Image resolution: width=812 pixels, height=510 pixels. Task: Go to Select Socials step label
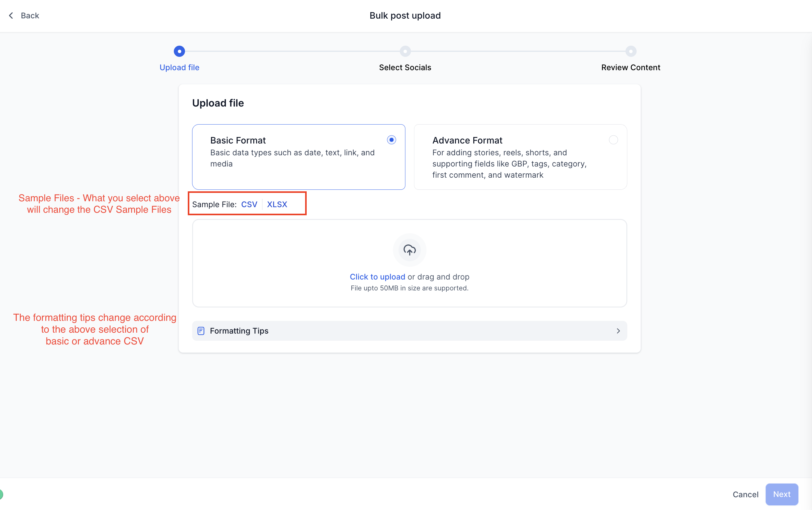click(405, 67)
